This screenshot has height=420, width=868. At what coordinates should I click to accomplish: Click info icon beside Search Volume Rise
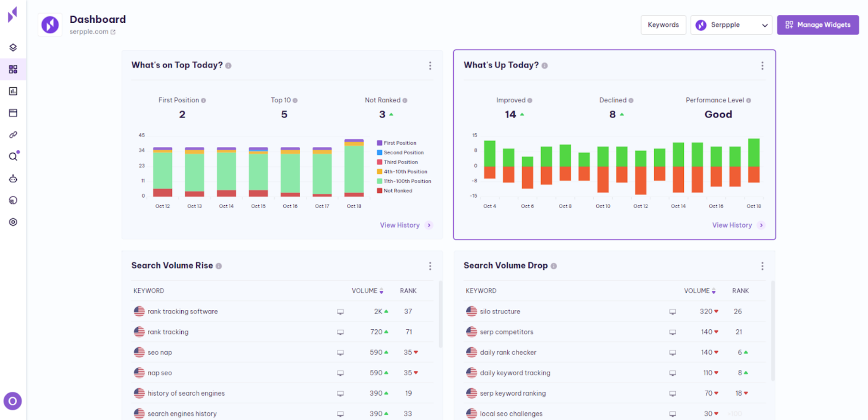pos(219,266)
